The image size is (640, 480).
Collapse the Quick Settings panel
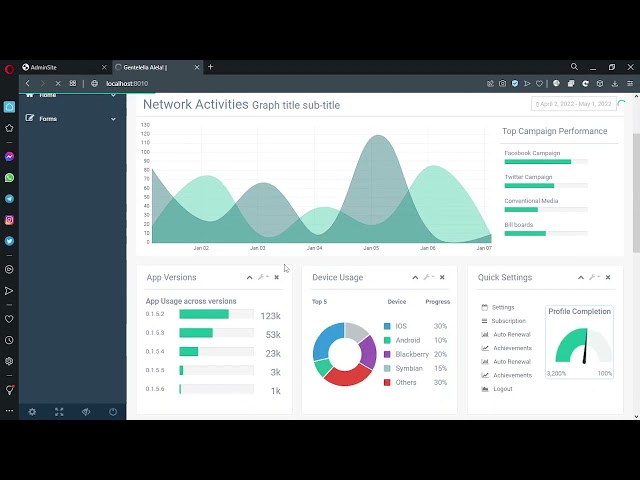581,277
